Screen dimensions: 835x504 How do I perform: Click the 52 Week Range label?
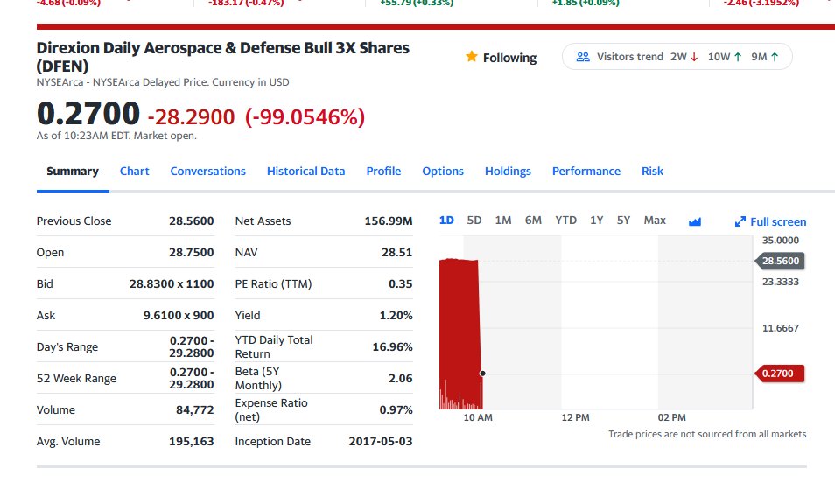[x=76, y=378]
